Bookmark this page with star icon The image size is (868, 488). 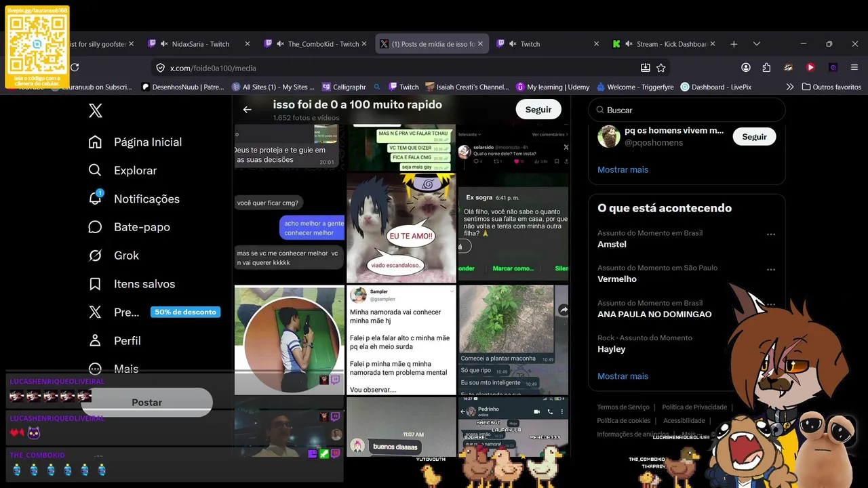tap(661, 68)
